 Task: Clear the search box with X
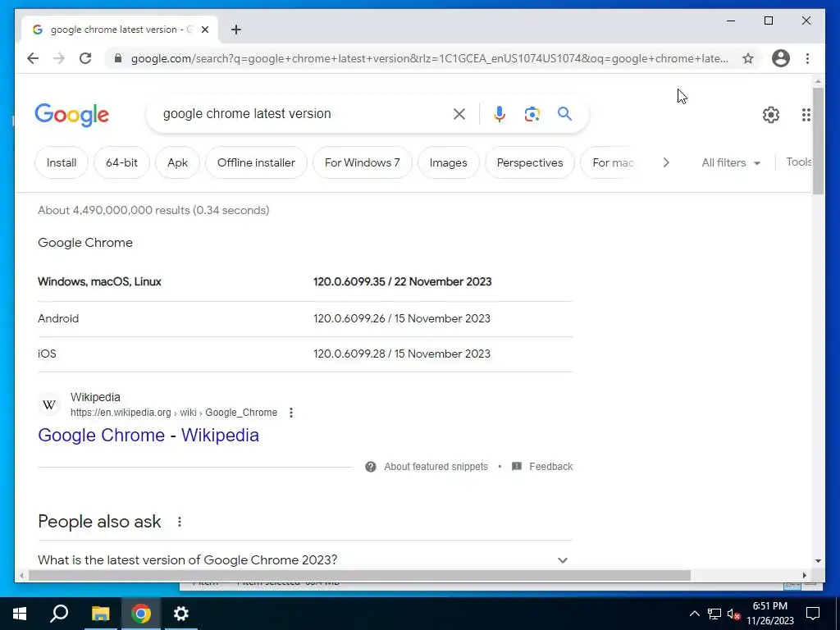click(x=459, y=113)
